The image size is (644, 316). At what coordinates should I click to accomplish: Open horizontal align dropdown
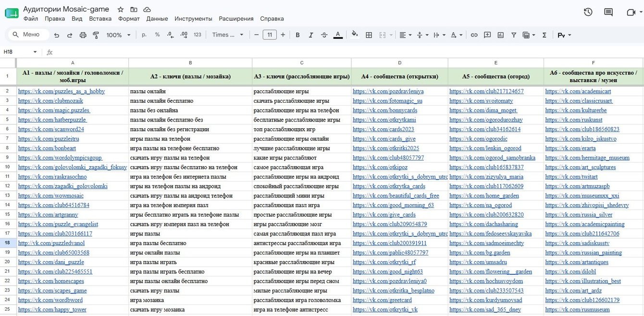coord(405,35)
